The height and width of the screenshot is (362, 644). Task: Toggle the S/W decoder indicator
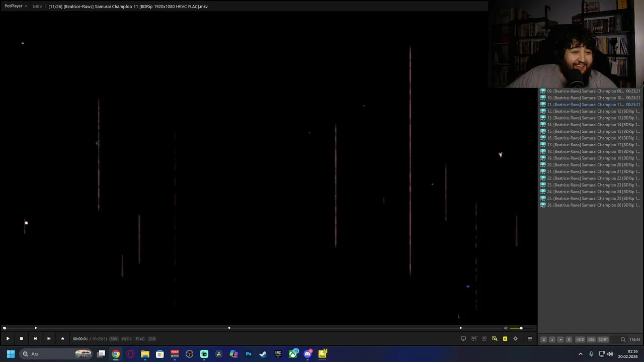click(x=114, y=339)
